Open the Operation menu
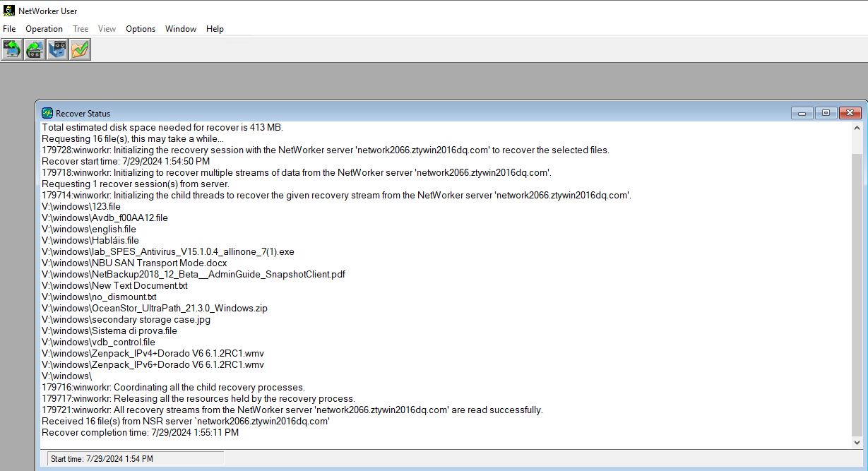 tap(44, 29)
